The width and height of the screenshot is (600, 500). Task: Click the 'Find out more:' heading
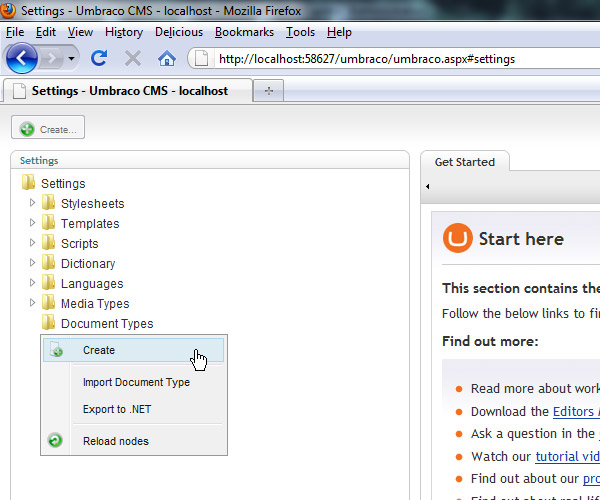click(490, 341)
